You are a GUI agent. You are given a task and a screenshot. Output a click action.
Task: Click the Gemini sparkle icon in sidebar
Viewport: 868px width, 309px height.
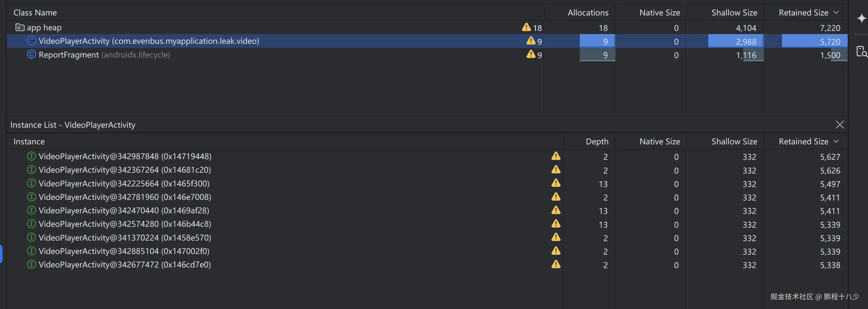coord(861,18)
